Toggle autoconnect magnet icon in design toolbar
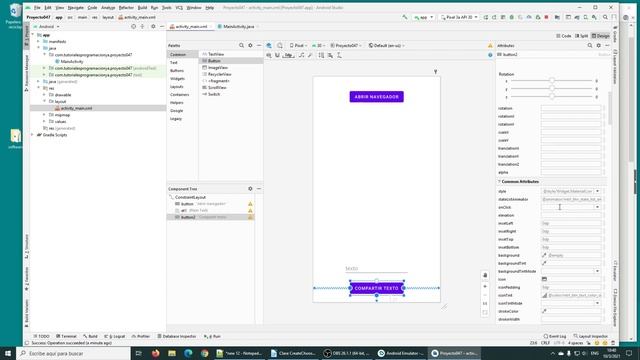640x360 pixels. 278,55
